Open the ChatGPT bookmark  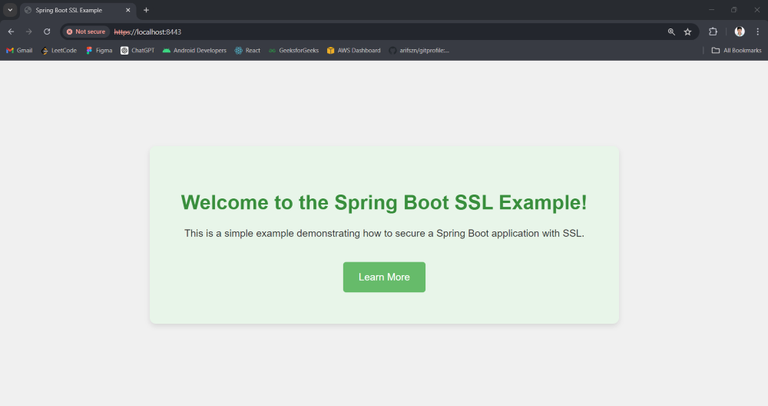[x=138, y=50]
